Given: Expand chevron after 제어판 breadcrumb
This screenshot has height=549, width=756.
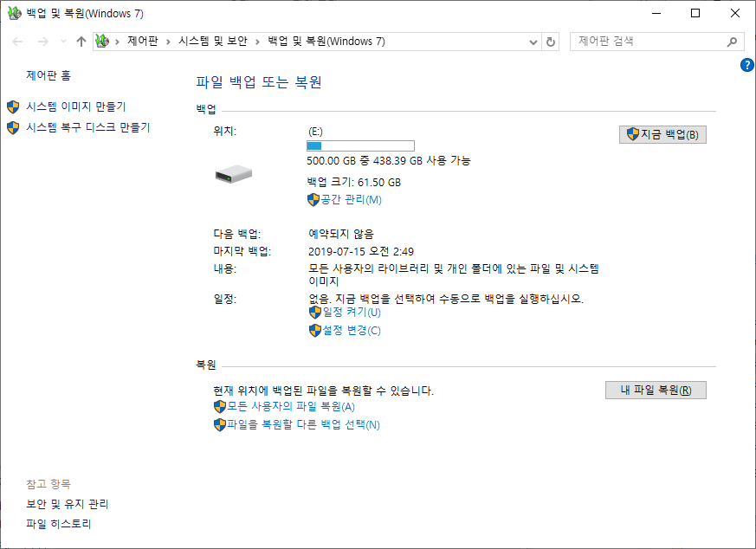Looking at the screenshot, I should 168,42.
